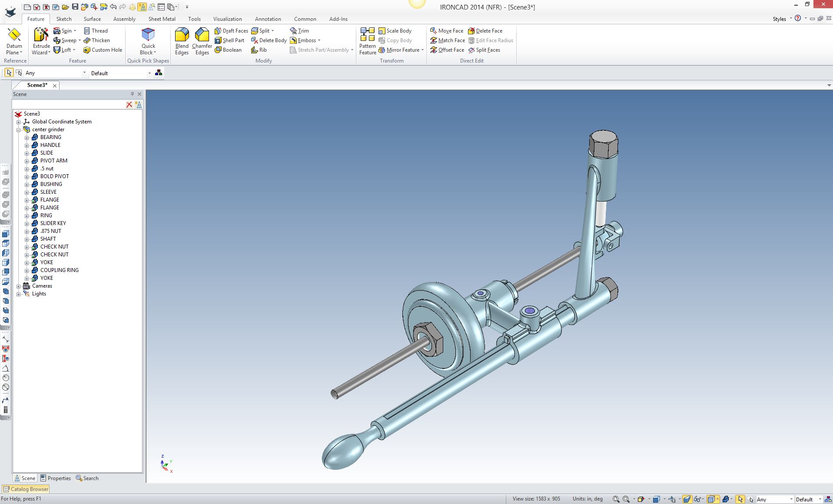
Task: Toggle the selection arrow tool in filter bar
Action: pos(9,73)
